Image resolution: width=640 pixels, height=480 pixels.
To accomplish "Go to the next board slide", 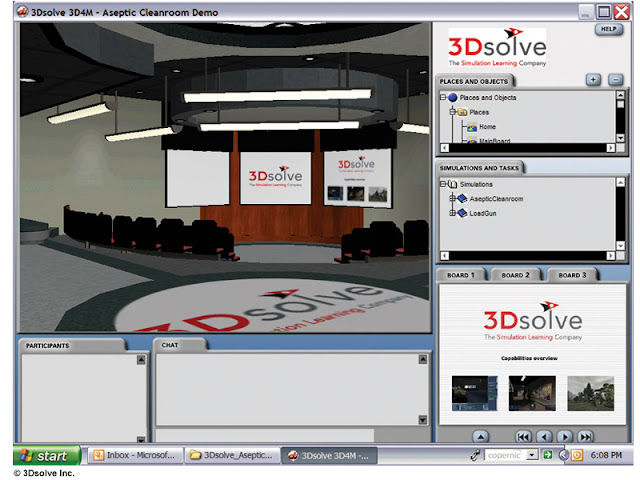I will [565, 437].
